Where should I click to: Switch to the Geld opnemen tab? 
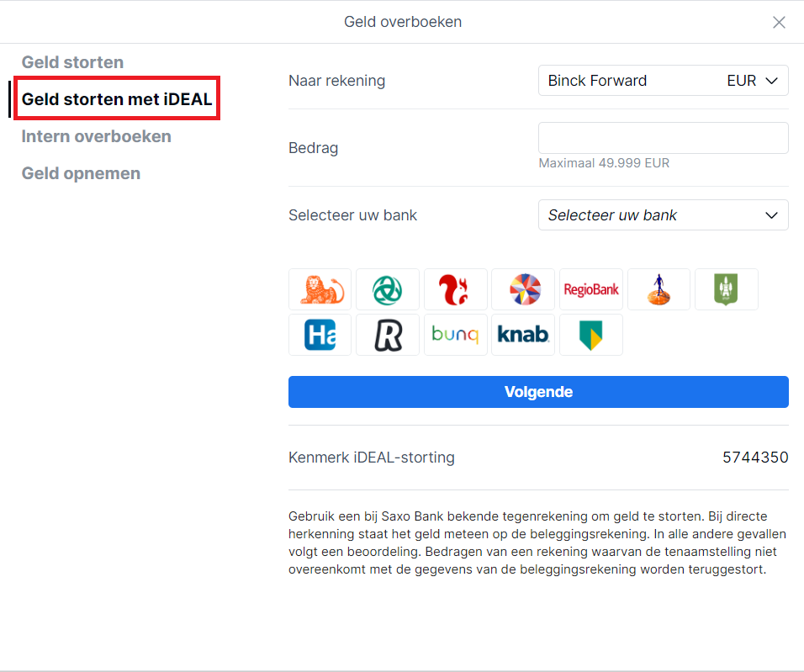point(81,173)
